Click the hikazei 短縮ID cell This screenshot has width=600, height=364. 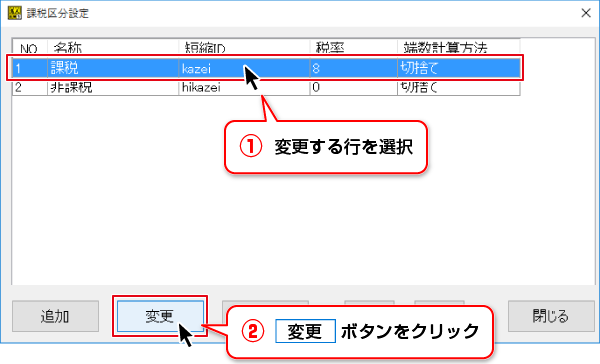(244, 87)
